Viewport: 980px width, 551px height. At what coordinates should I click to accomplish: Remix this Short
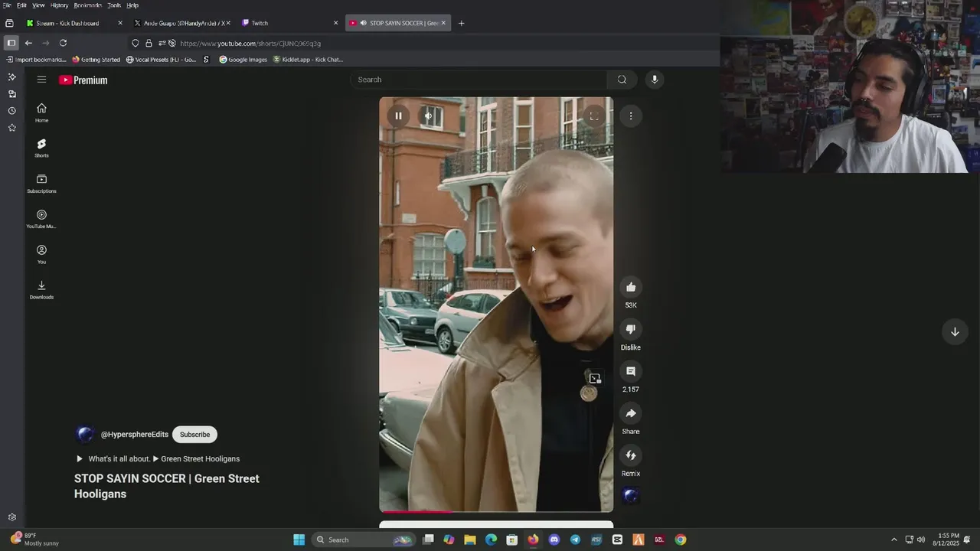631,455
